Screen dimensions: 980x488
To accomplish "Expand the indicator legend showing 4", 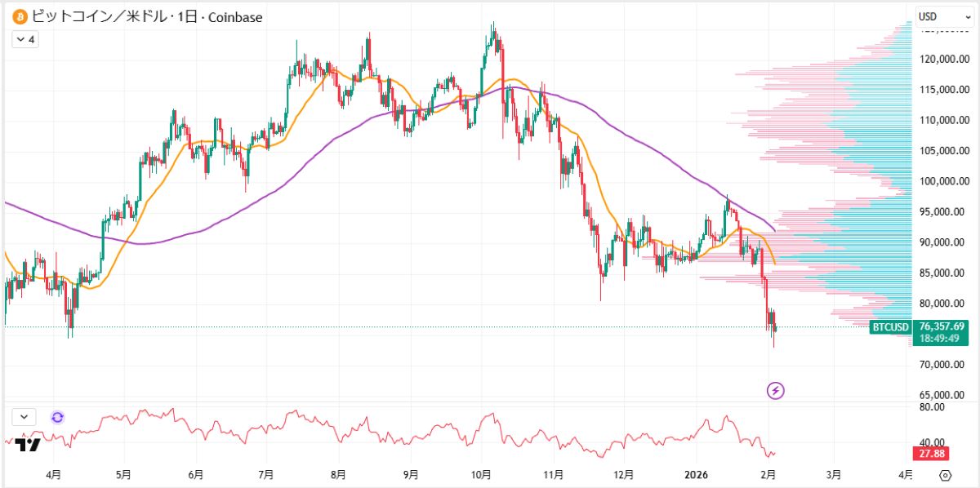I will [x=24, y=38].
